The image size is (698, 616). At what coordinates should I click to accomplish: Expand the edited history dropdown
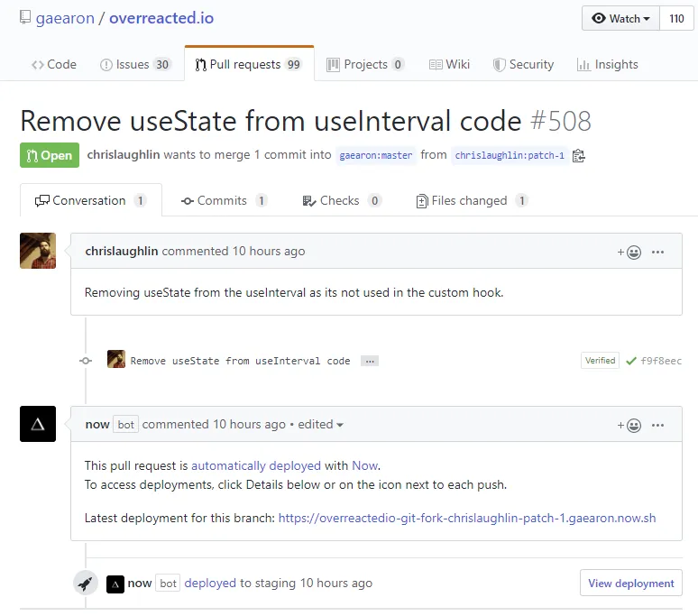click(x=320, y=424)
